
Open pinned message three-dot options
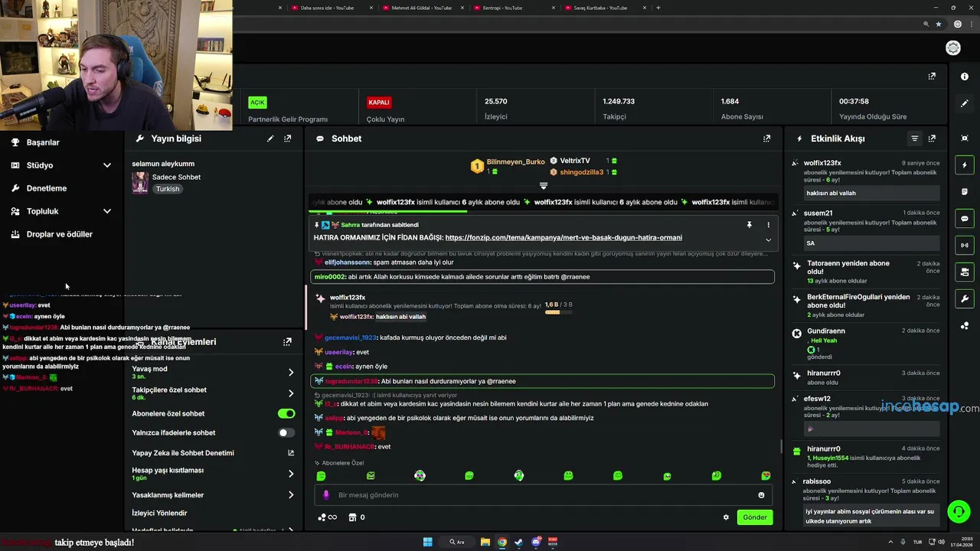tap(768, 225)
